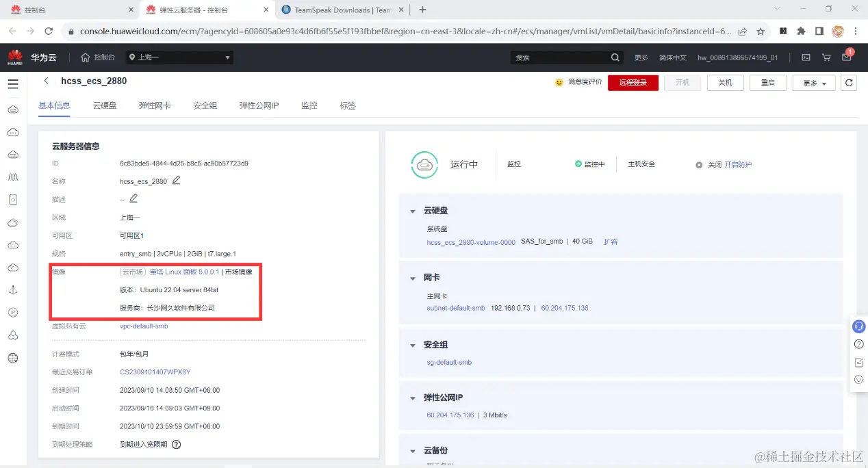868x468 pixels.
Task: Open subnet-default-smb link
Action: click(456, 308)
